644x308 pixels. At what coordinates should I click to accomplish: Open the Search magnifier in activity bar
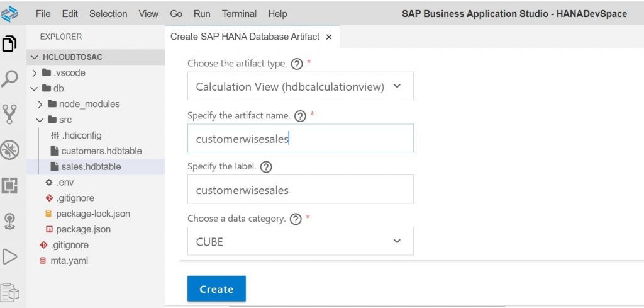pos(9,79)
